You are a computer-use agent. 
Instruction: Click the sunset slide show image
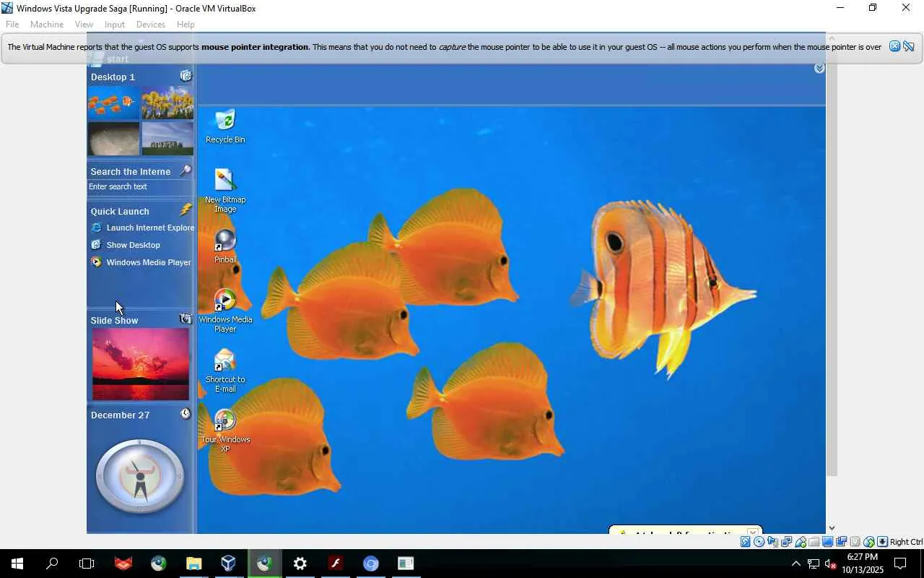[x=140, y=364]
